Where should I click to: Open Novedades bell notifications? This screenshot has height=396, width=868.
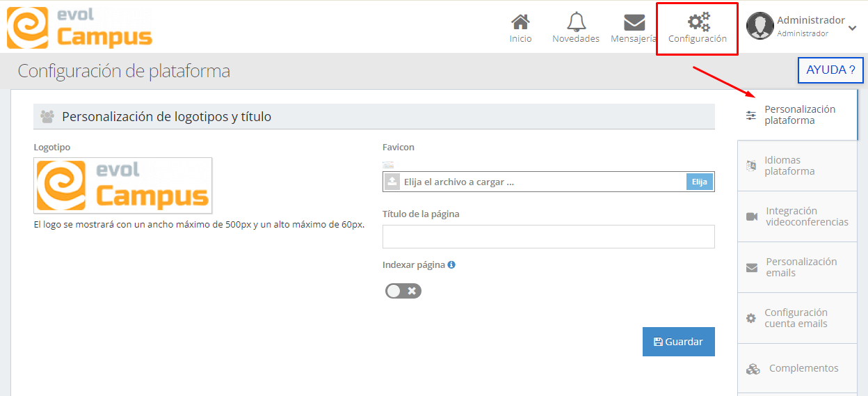[576, 22]
